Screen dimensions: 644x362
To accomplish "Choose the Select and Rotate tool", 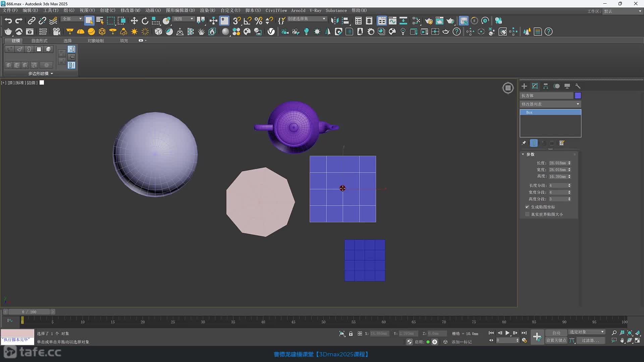I will tap(145, 21).
